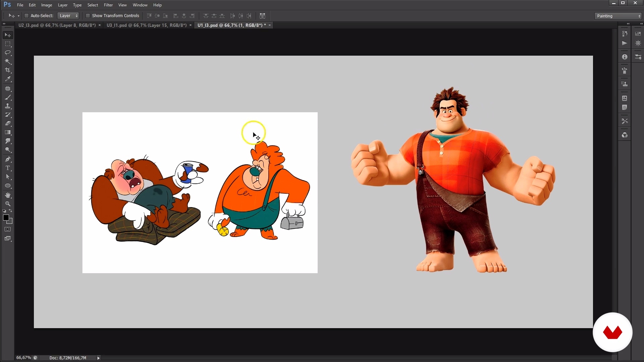
Task: Close the U2_I3.psd document tab
Action: (x=100, y=25)
